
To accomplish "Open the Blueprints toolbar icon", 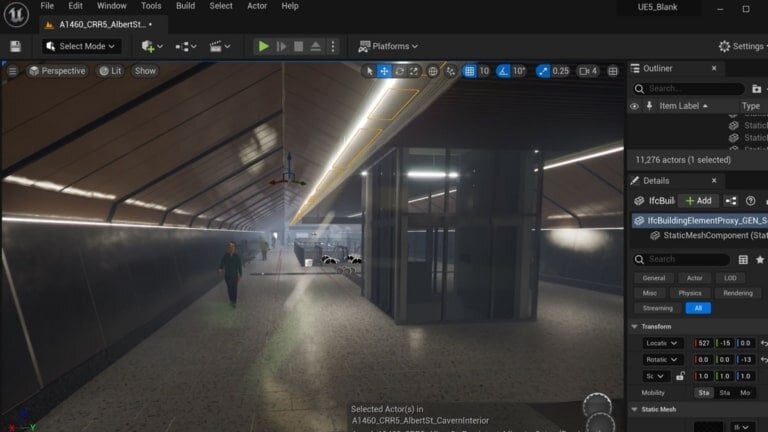I will pos(186,47).
